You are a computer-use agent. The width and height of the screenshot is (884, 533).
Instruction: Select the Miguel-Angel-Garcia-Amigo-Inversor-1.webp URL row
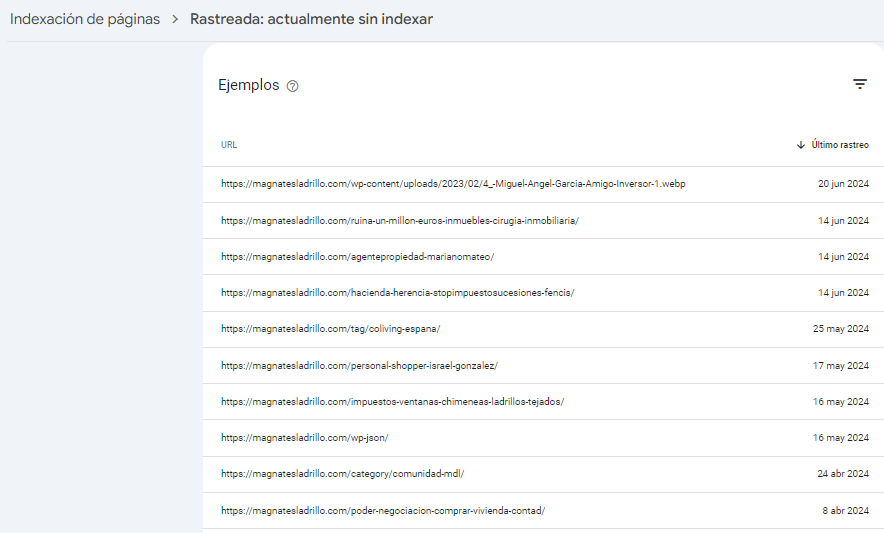[543, 184]
